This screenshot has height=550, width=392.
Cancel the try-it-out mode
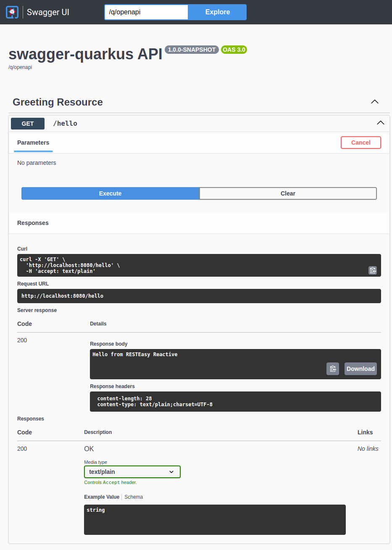click(361, 143)
